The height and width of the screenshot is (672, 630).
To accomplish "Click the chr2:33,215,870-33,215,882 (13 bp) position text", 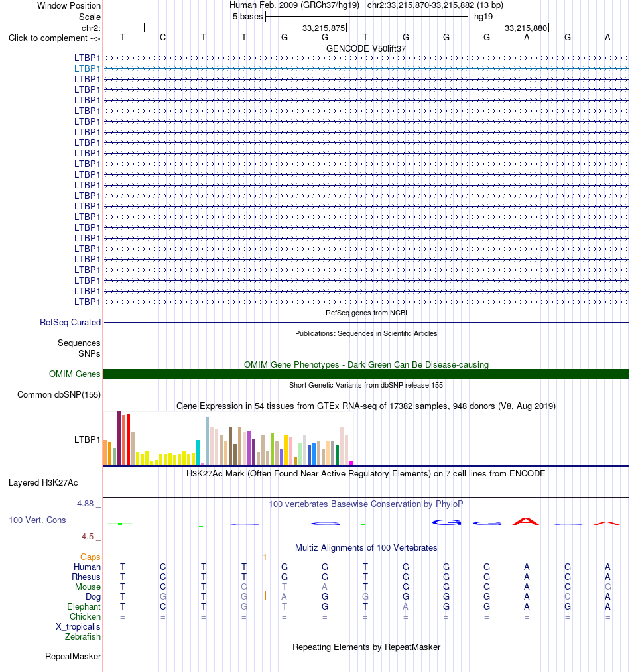I will (435, 5).
